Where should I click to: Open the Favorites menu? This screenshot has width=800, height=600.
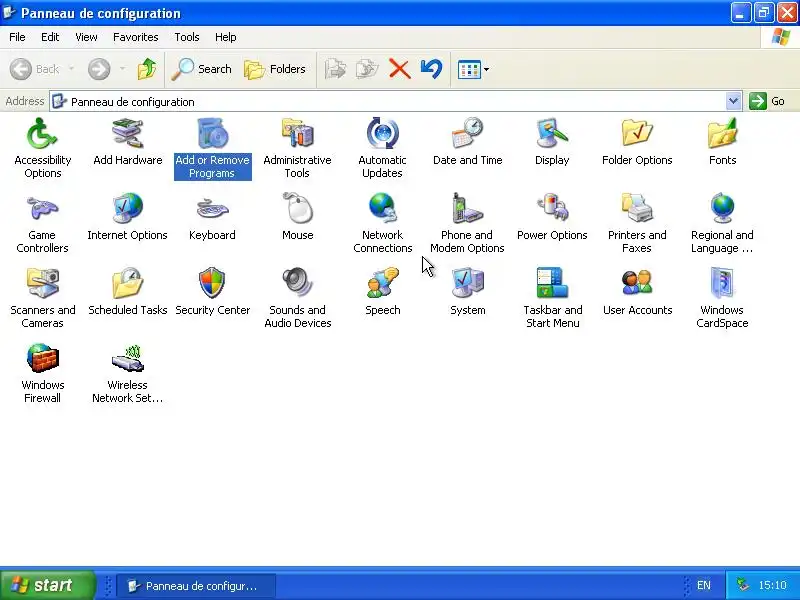pyautogui.click(x=136, y=37)
